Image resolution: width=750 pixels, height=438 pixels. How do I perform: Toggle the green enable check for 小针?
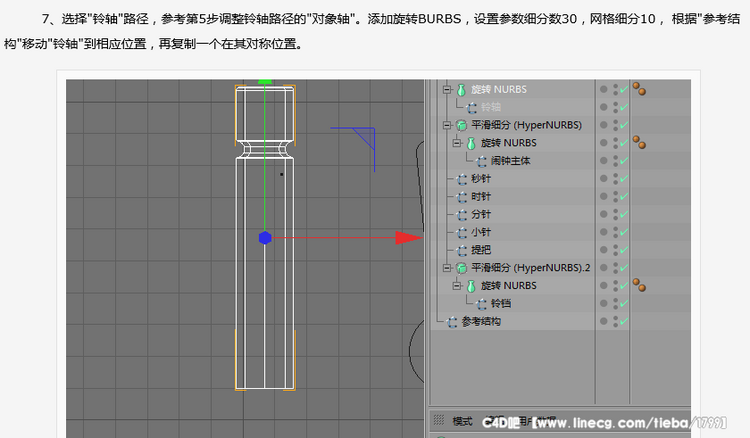(x=624, y=232)
